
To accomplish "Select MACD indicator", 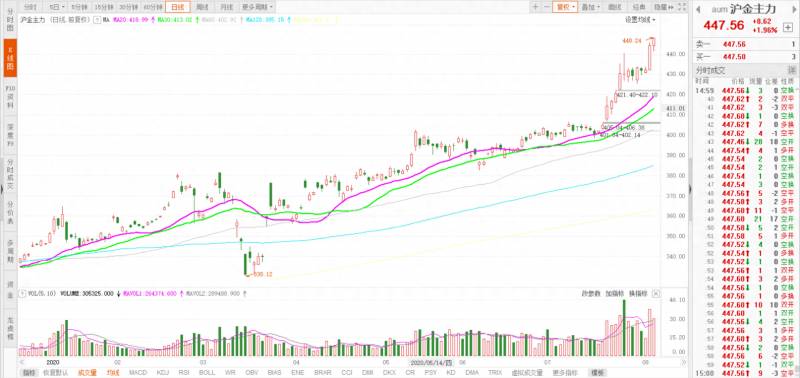I will click(x=137, y=373).
